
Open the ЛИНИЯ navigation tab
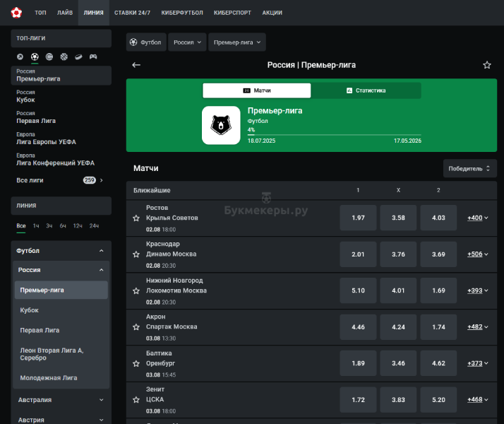pyautogui.click(x=94, y=13)
